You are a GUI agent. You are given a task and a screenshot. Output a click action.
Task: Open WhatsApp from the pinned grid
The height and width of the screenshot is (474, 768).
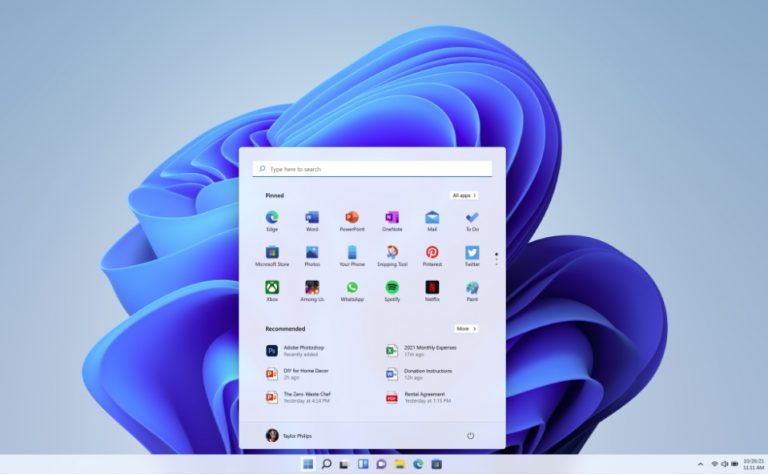click(352, 288)
